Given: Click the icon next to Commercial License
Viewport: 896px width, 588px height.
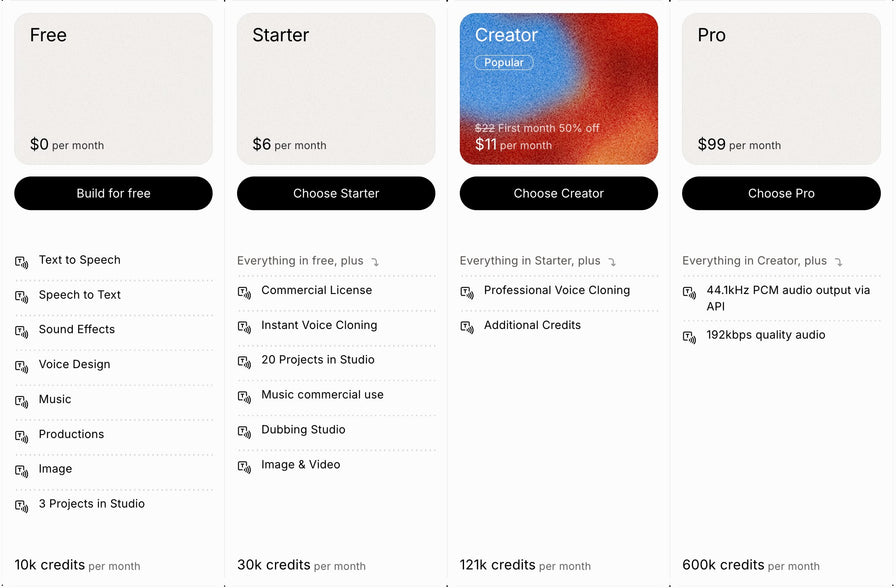Looking at the screenshot, I should click(x=245, y=293).
